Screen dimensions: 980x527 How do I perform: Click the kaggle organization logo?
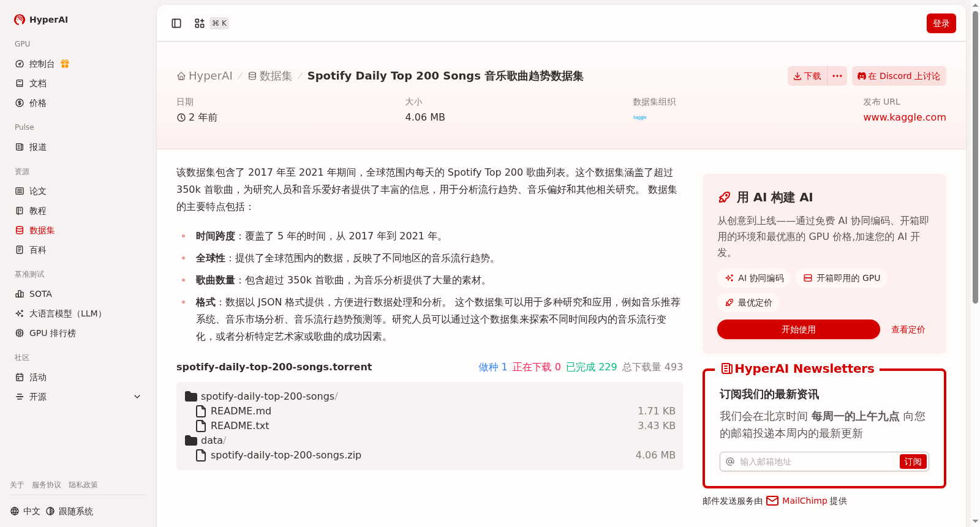tap(639, 117)
